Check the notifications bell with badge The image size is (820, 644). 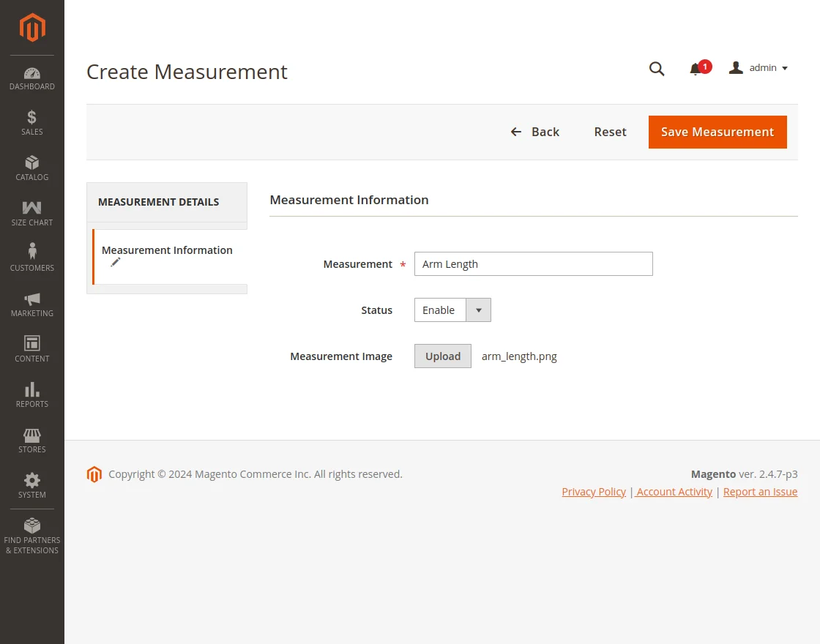(x=696, y=68)
